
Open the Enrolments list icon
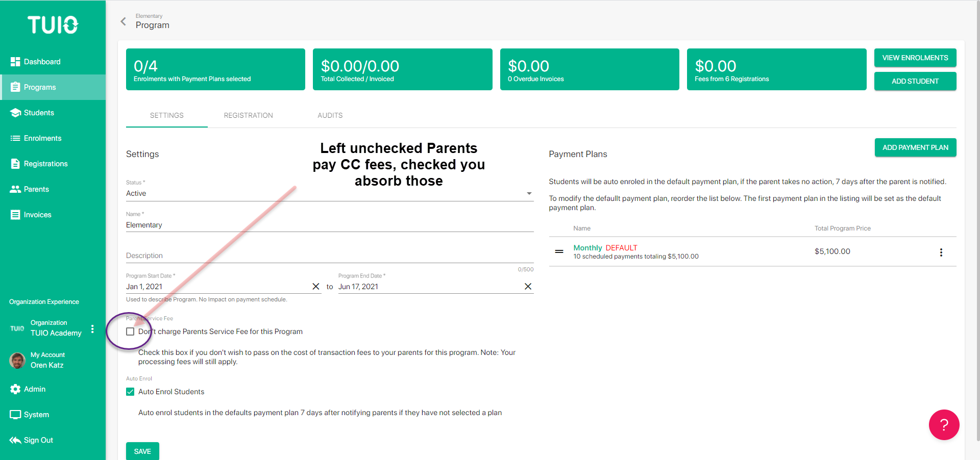click(15, 138)
